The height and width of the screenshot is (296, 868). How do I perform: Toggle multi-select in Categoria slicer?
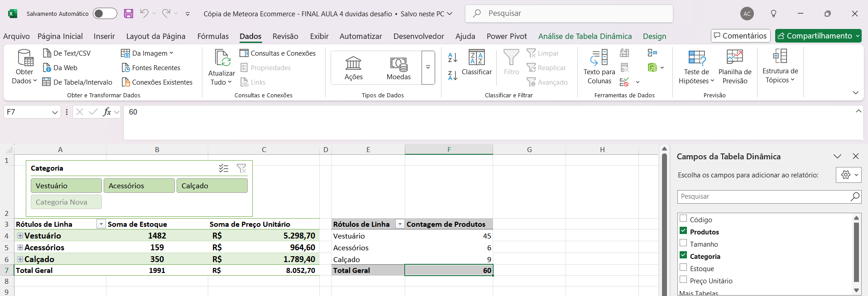(224, 168)
